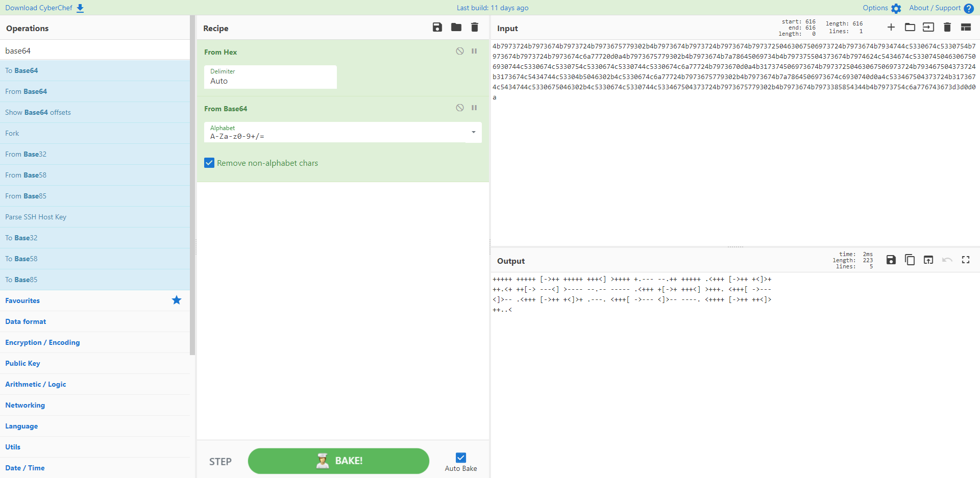Expand the Networking category
980x478 pixels.
[x=95, y=405]
